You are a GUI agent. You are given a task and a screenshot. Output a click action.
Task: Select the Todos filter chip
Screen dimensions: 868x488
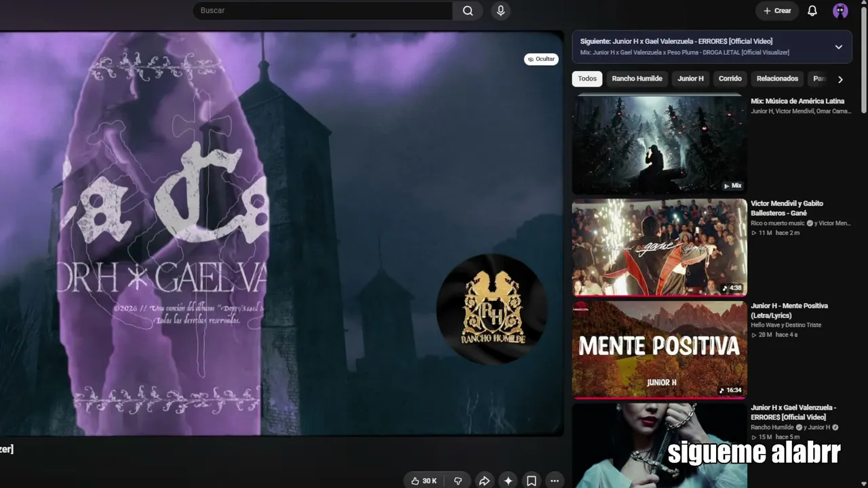(587, 79)
